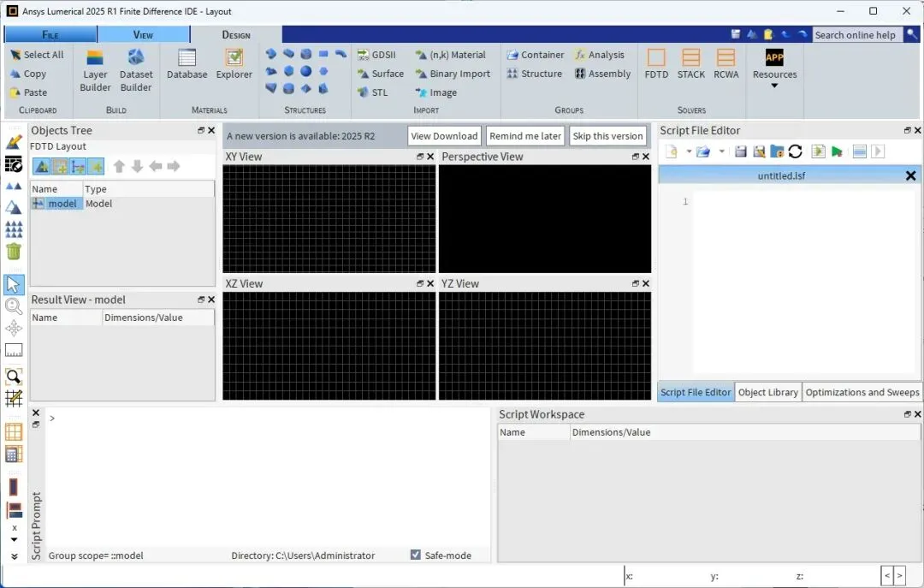The width and height of the screenshot is (924, 588).
Task: Toggle first Objects Tree filter button
Action: coord(41,166)
